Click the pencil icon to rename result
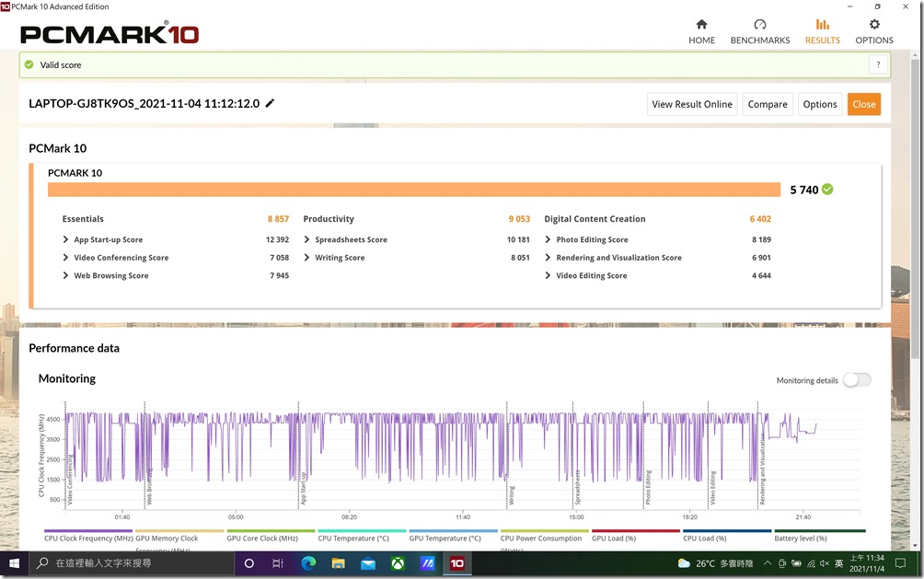The width and height of the screenshot is (924, 579). [x=270, y=104]
